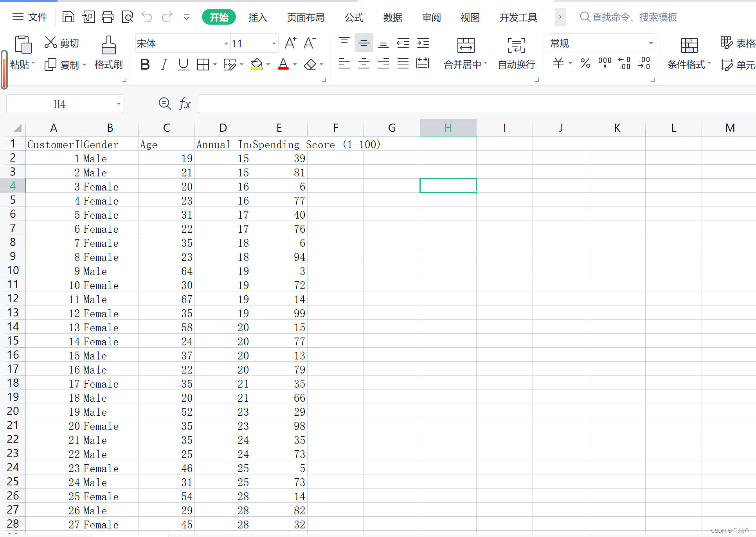Click the Print Preview icon

tap(128, 17)
